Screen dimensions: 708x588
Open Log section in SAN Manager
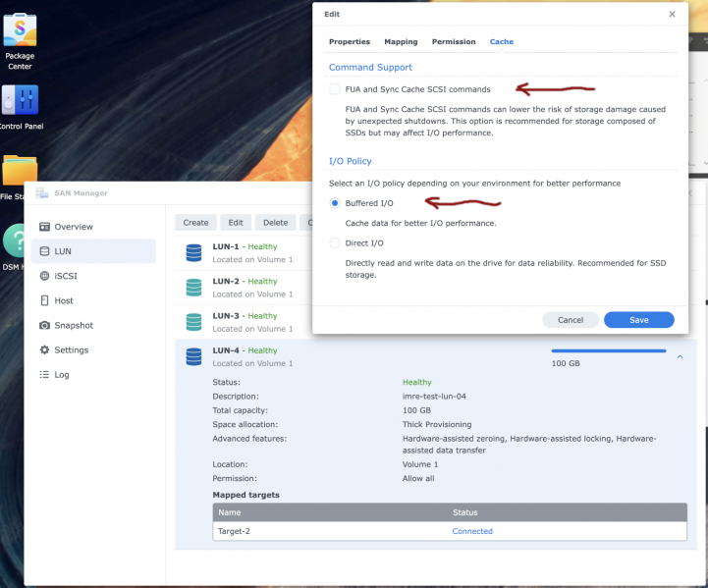93,375
